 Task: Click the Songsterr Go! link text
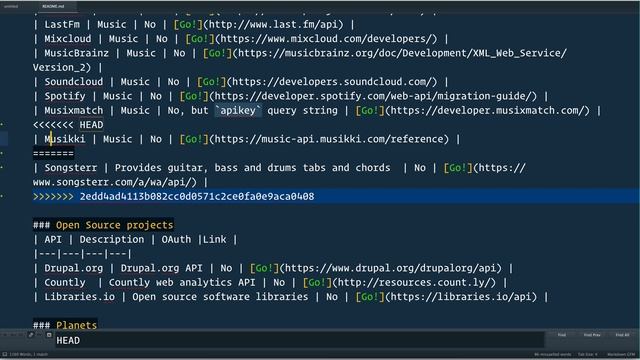[458, 168]
